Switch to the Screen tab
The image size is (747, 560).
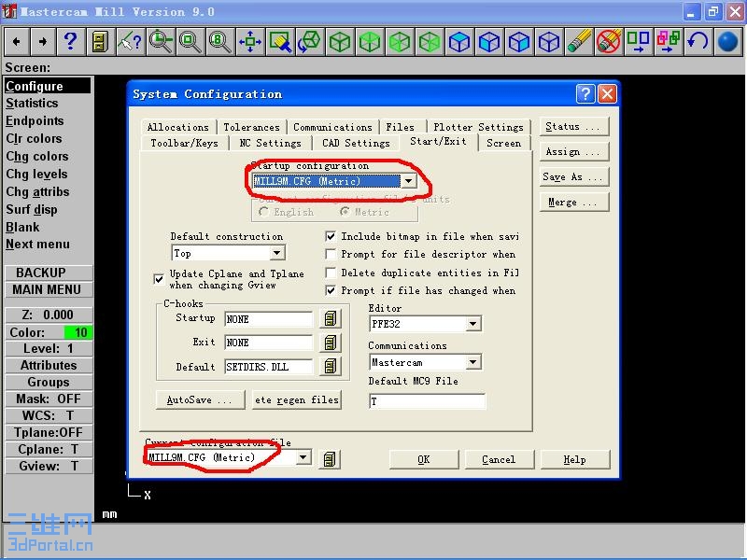pyautogui.click(x=503, y=143)
